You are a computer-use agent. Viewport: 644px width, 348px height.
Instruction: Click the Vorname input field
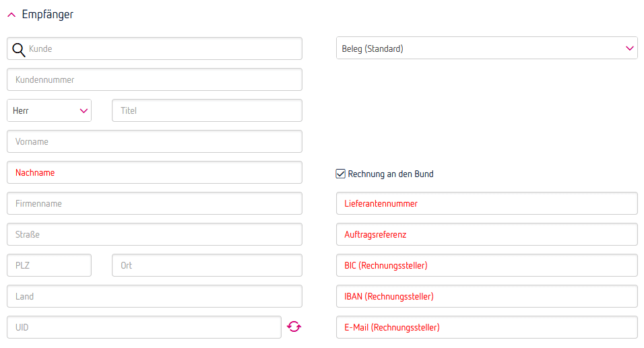tap(154, 141)
